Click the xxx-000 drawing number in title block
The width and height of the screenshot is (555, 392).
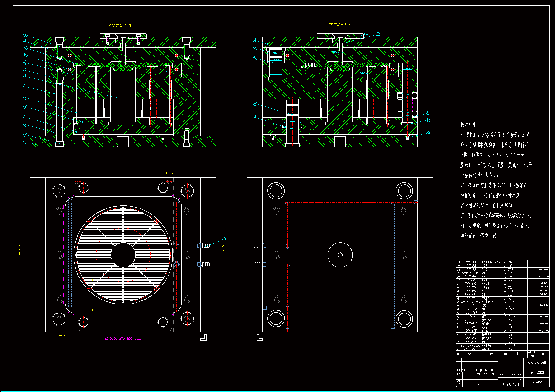(x=536, y=382)
